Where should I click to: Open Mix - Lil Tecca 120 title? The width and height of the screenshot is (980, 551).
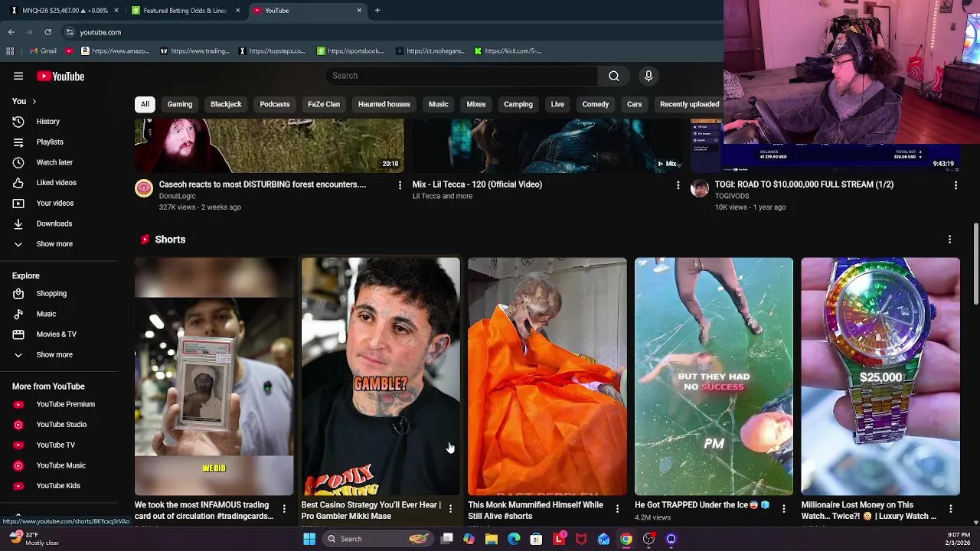pos(477,184)
